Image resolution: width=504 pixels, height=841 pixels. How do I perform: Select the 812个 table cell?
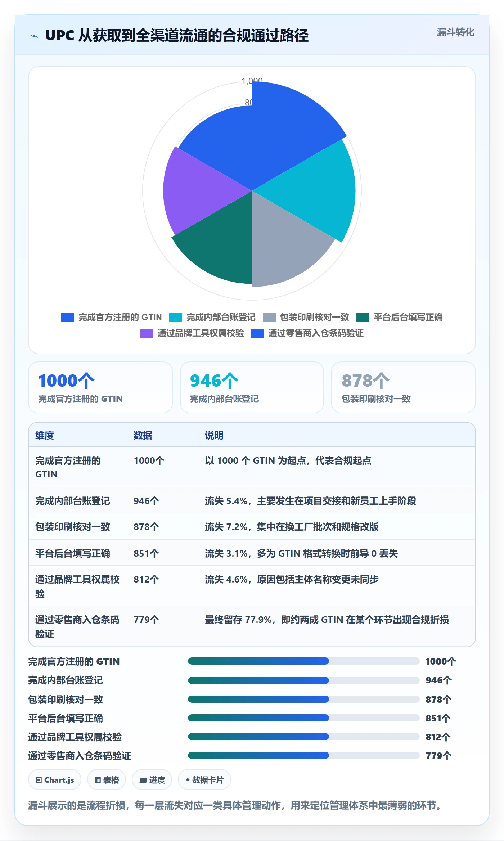146,579
